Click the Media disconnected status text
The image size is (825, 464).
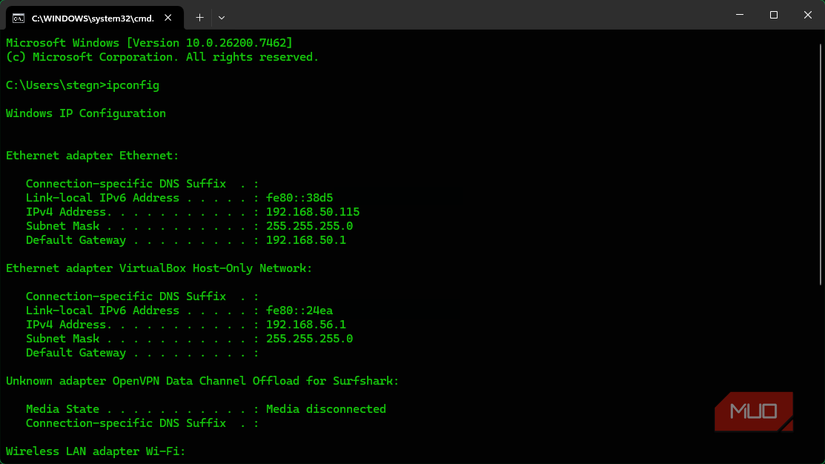pos(326,409)
